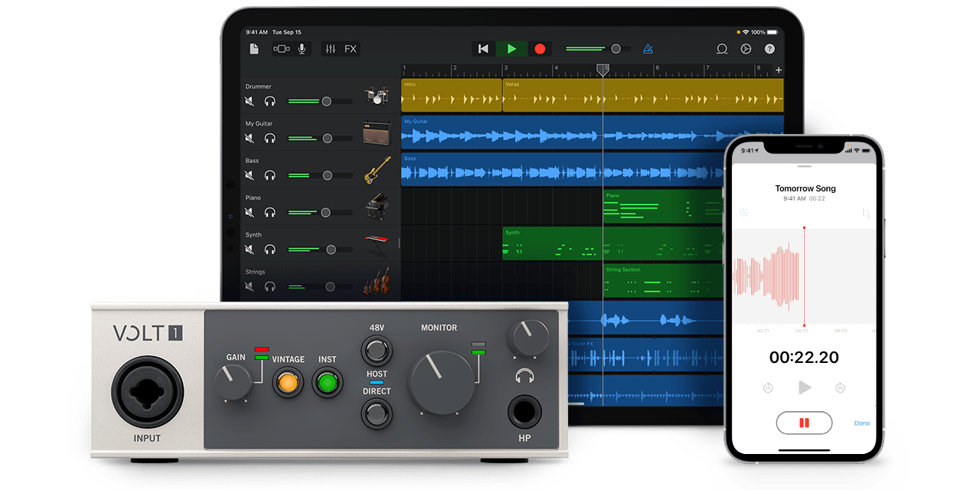
Task: Open My Songs browser document icon in GarageBand
Action: [x=254, y=49]
